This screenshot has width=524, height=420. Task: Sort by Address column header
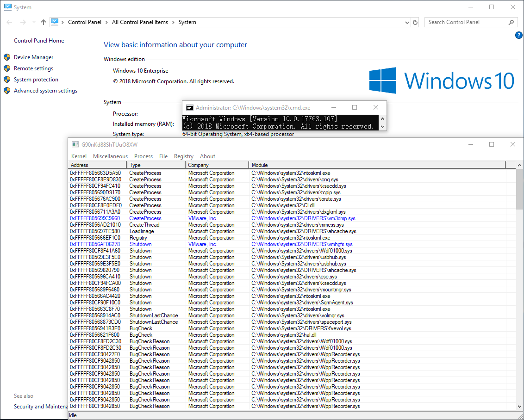[97, 165]
